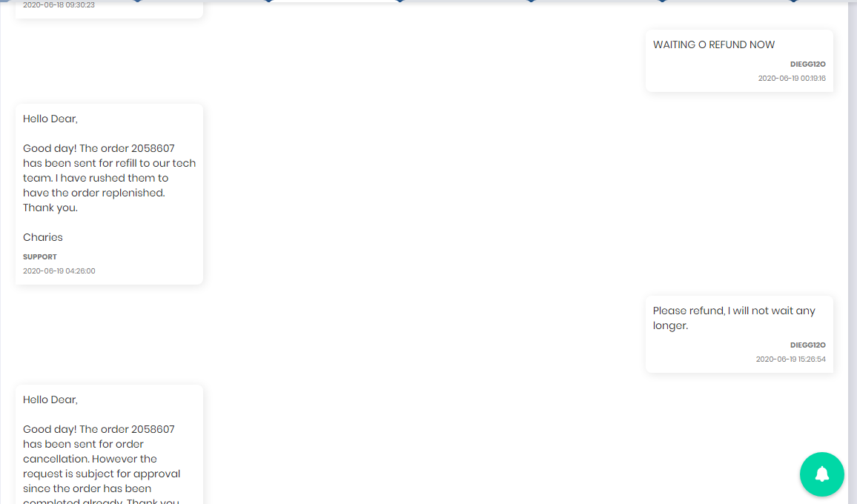857x504 pixels.
Task: Click DIEGG12O username under 'Please refund' message
Action: tap(807, 345)
